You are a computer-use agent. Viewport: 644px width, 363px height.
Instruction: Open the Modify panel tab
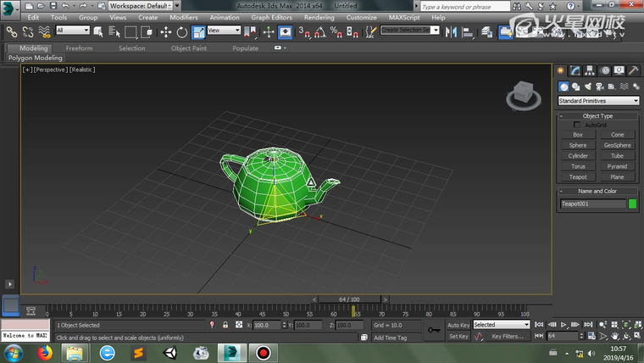[575, 70]
